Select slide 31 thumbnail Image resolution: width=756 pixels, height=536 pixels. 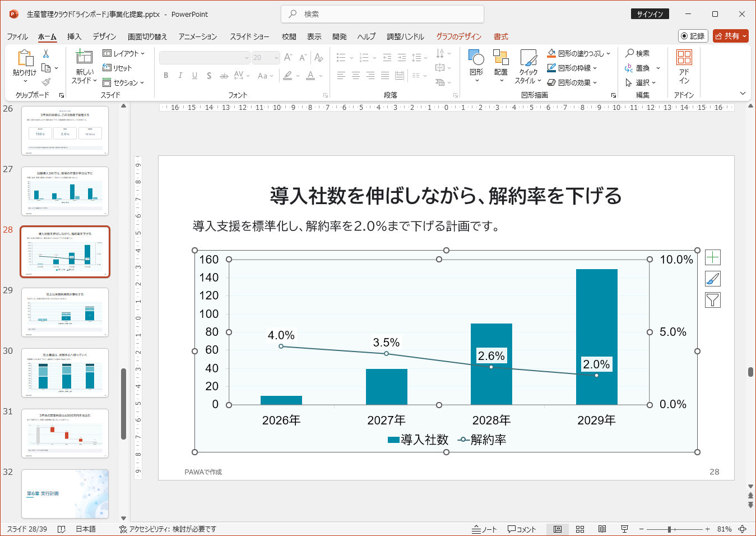65,433
